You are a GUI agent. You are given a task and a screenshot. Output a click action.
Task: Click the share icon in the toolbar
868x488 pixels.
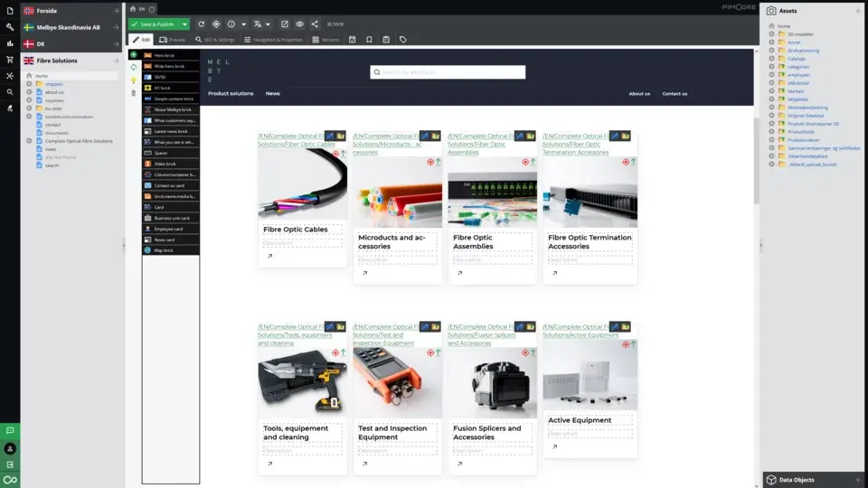(x=315, y=24)
